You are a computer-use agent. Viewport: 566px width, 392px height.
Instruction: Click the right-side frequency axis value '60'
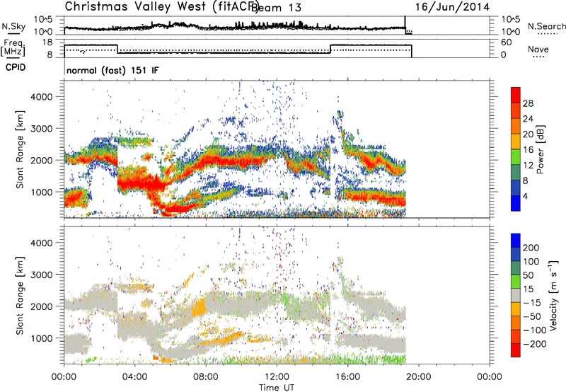coord(506,42)
